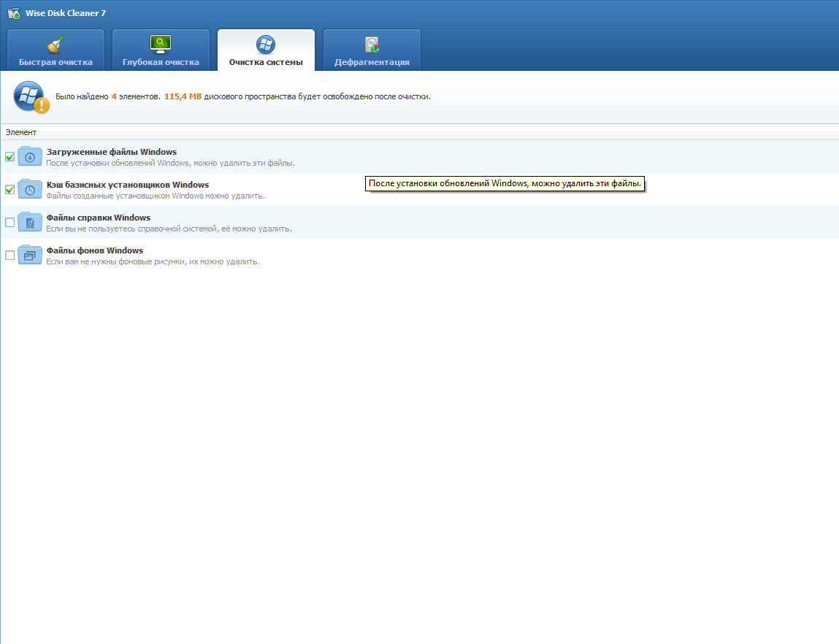Click the description 'Файлы созданные установщиком Windows можно удалить'
The width and height of the screenshot is (839, 644).
(156, 196)
